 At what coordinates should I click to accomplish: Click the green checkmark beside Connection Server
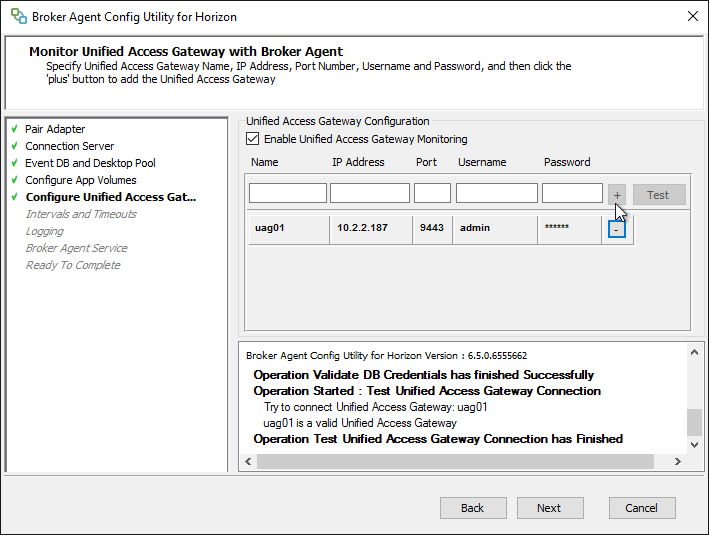[x=14, y=146]
